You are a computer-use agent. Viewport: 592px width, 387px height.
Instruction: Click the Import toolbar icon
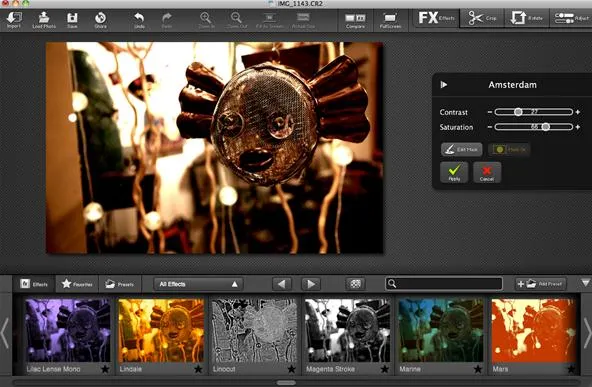pyautogui.click(x=14, y=20)
